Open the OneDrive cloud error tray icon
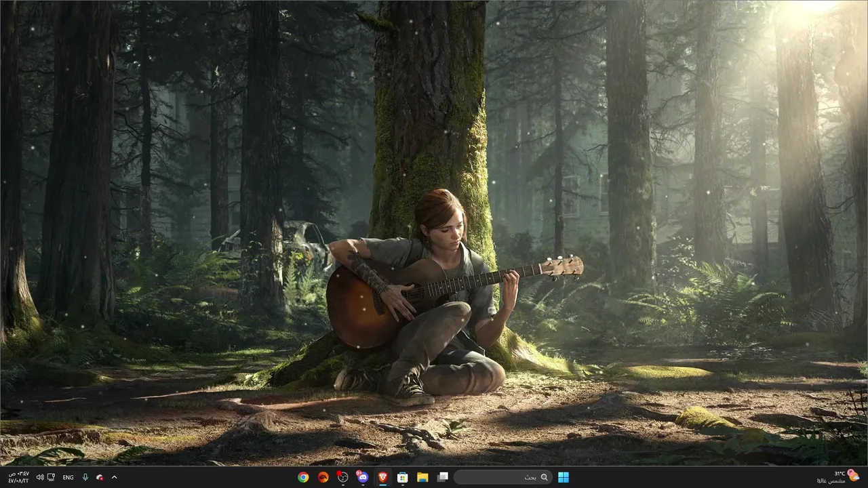 point(100,477)
